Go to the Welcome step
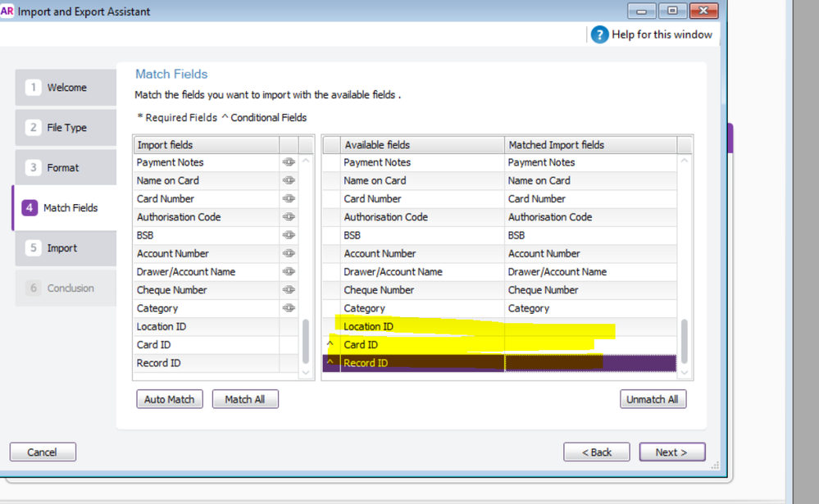Image resolution: width=819 pixels, height=504 pixels. [x=66, y=88]
